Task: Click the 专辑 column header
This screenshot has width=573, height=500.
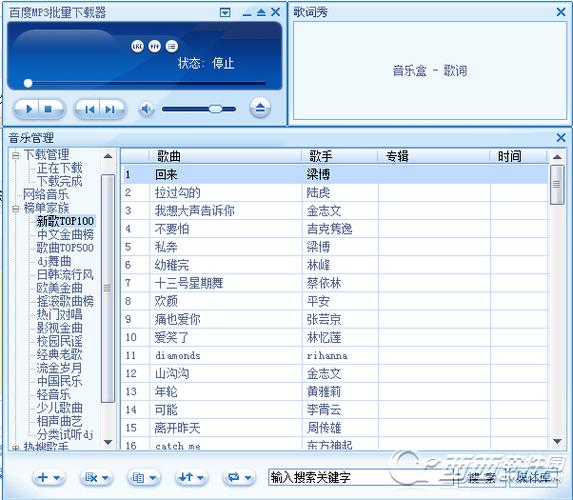Action: pyautogui.click(x=433, y=156)
